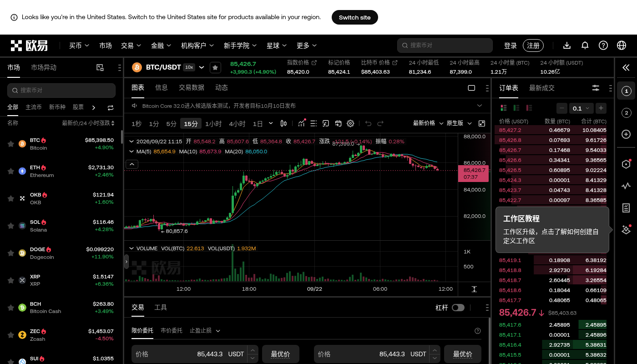Toggle favorite star for OKB row
Image resolution: width=637 pixels, height=364 pixels.
pos(11,198)
